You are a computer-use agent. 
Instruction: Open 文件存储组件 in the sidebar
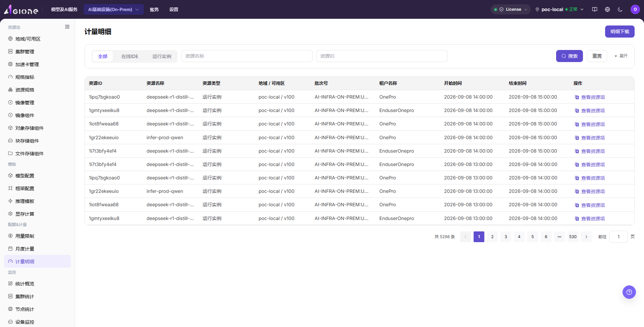click(x=37, y=154)
